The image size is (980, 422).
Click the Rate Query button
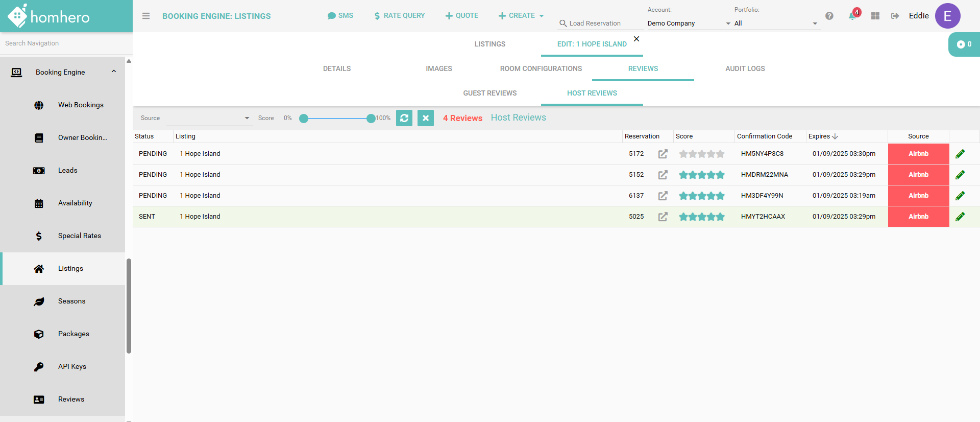pyautogui.click(x=399, y=16)
